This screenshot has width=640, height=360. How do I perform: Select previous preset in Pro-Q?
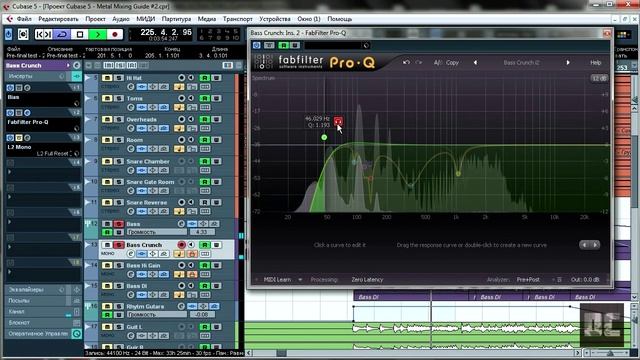coord(475,62)
